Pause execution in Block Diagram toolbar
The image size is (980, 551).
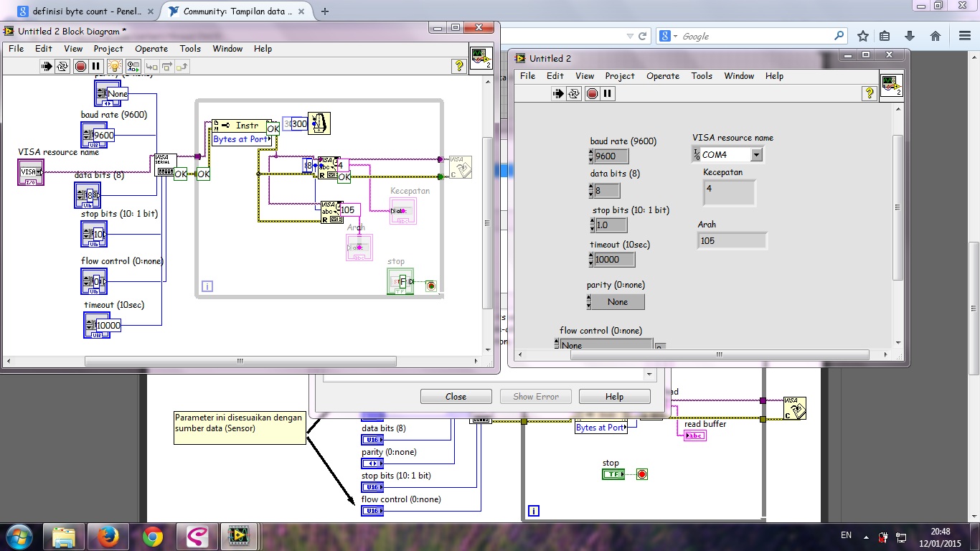point(96,66)
